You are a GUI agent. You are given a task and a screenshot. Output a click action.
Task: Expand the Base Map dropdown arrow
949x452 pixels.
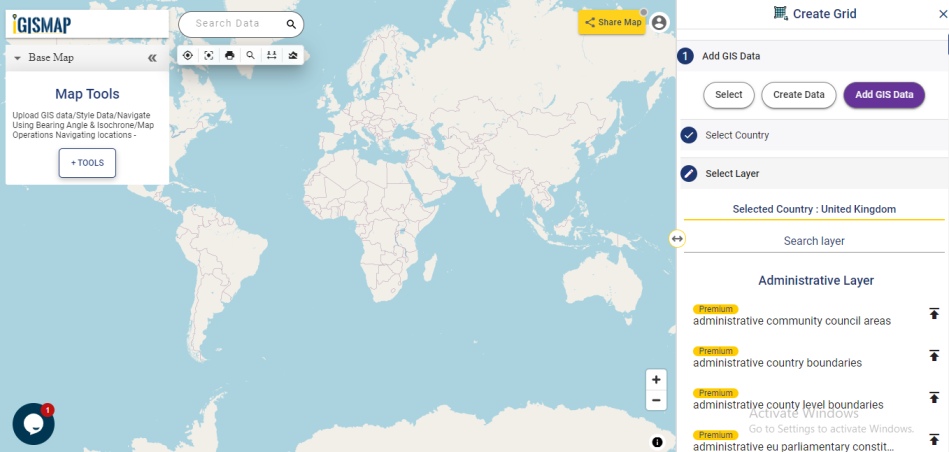[17, 58]
